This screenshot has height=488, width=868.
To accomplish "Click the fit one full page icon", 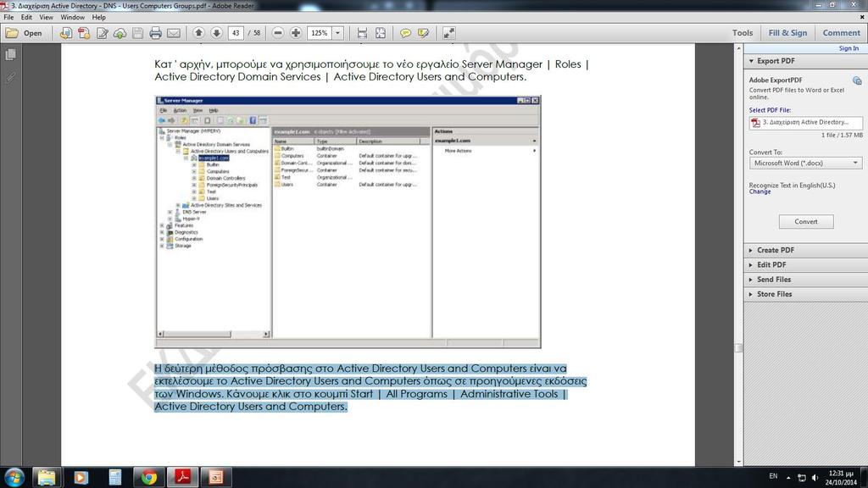I will click(x=381, y=33).
